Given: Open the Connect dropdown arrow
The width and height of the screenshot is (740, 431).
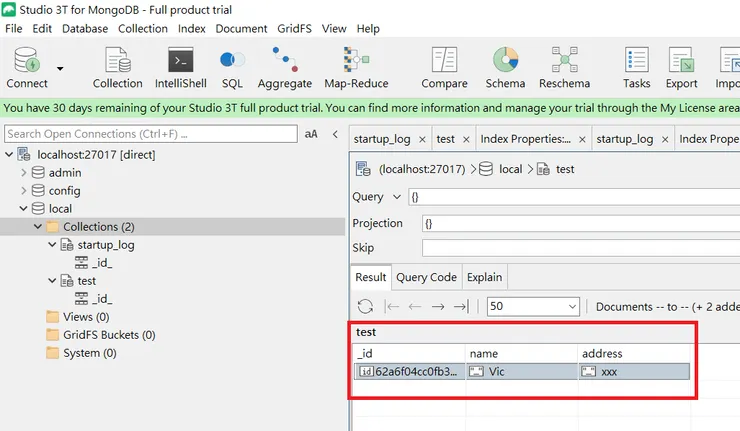Looking at the screenshot, I should (x=60, y=68).
